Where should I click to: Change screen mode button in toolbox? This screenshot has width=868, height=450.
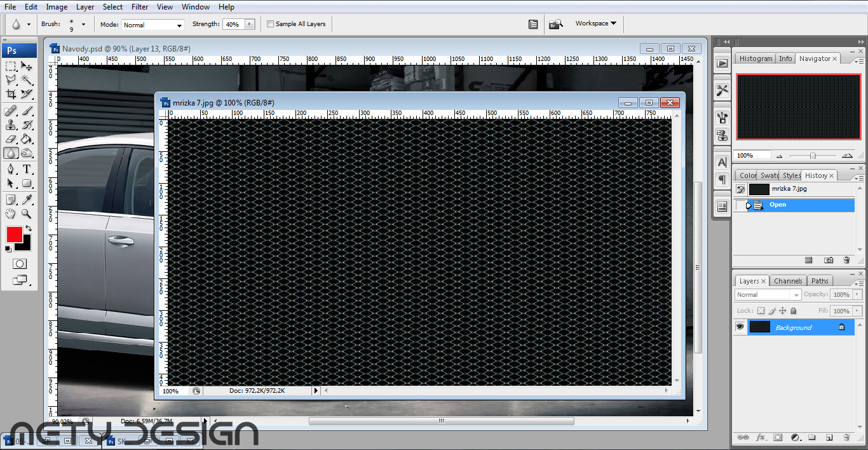tap(19, 279)
